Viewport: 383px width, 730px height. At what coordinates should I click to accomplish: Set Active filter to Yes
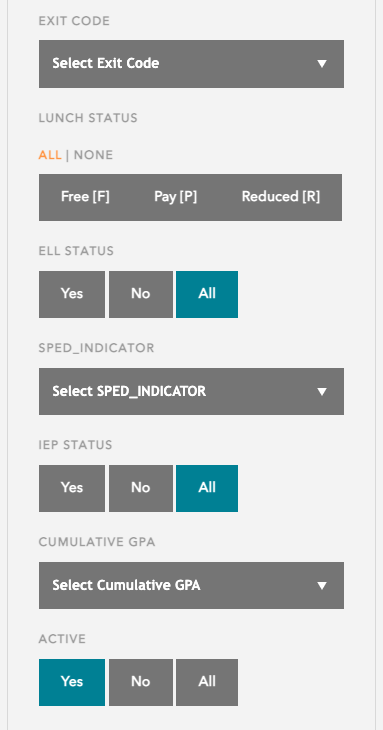[x=72, y=682]
